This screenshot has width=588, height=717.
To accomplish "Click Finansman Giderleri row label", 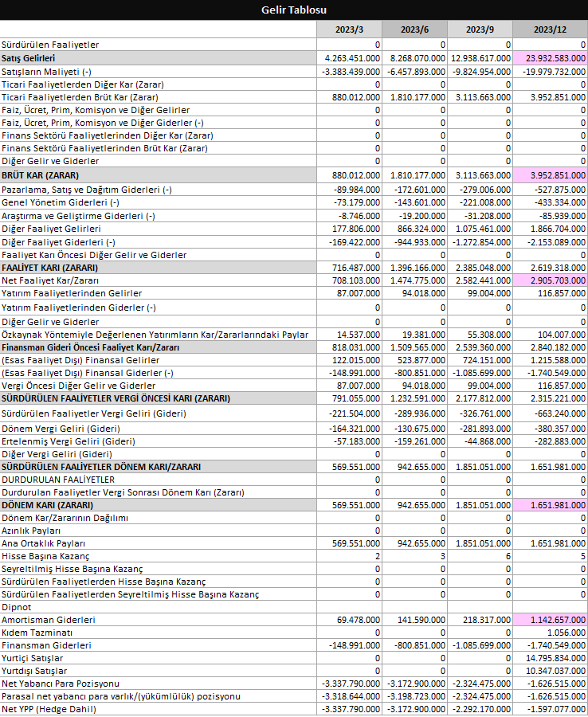I will (x=47, y=645).
